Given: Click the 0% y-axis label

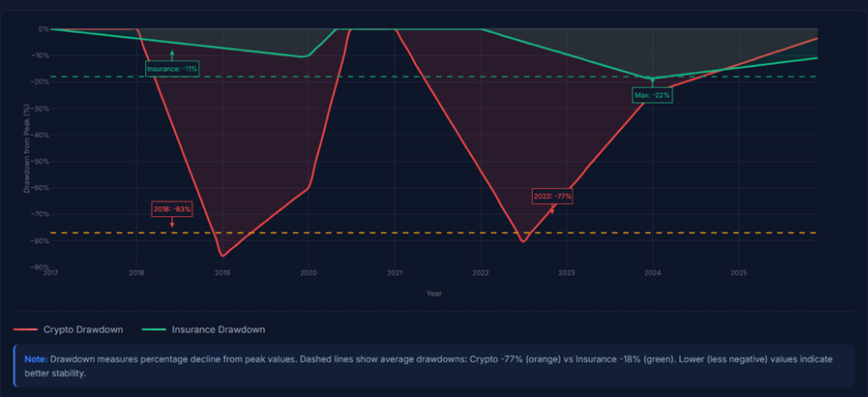Looking at the screenshot, I should (x=43, y=28).
